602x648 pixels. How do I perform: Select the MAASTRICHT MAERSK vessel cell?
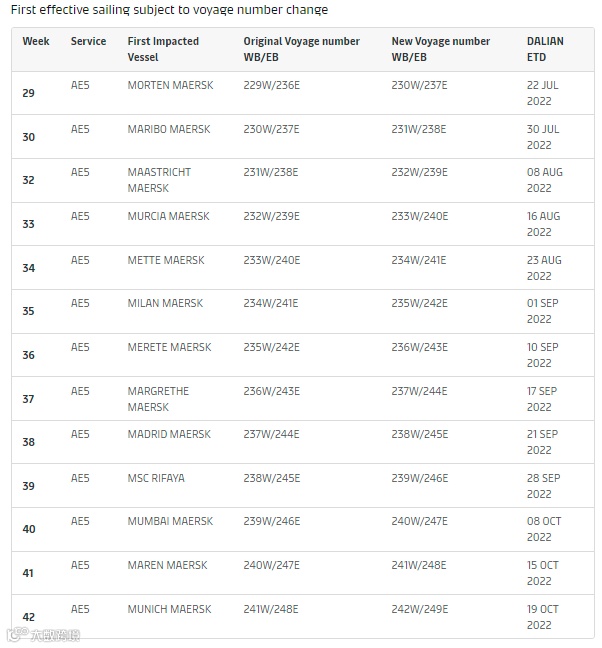(159, 180)
